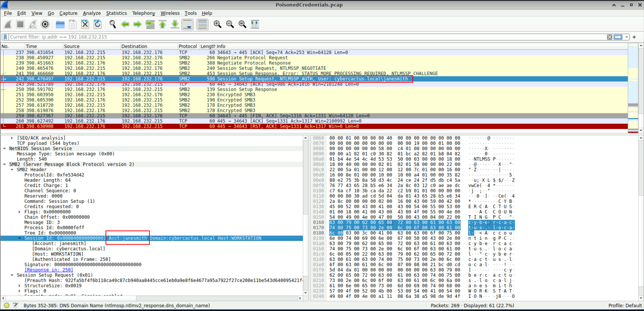Open the Profile: Default selector

point(625,305)
